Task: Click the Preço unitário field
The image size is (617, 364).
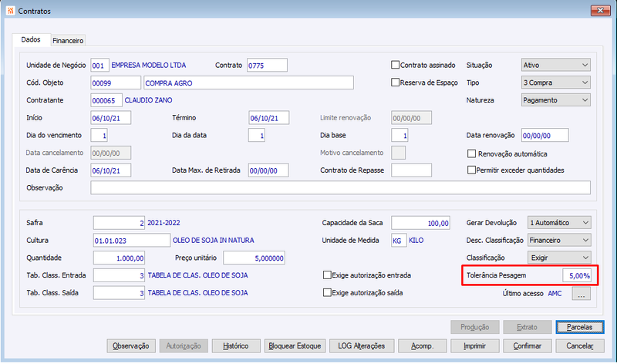Action: coord(254,258)
